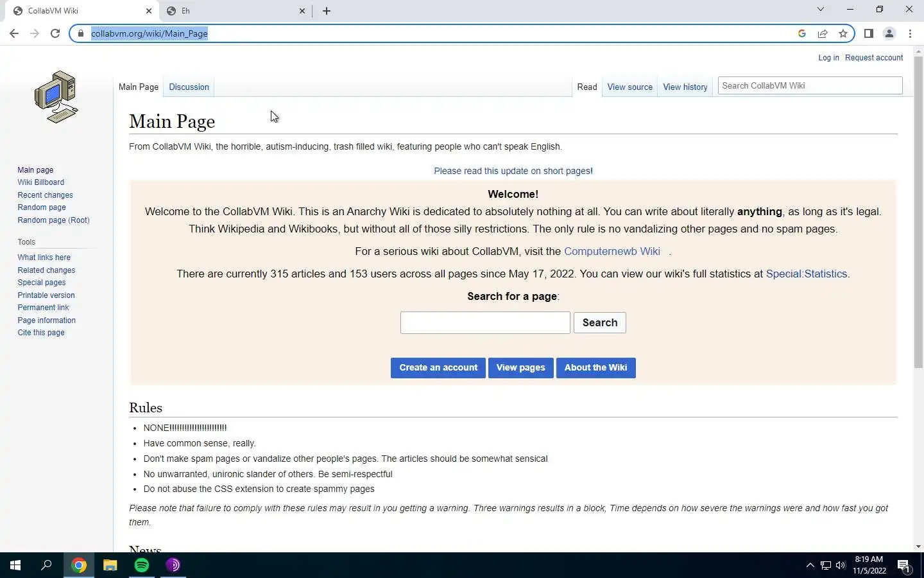Open the View history tab

[685, 87]
